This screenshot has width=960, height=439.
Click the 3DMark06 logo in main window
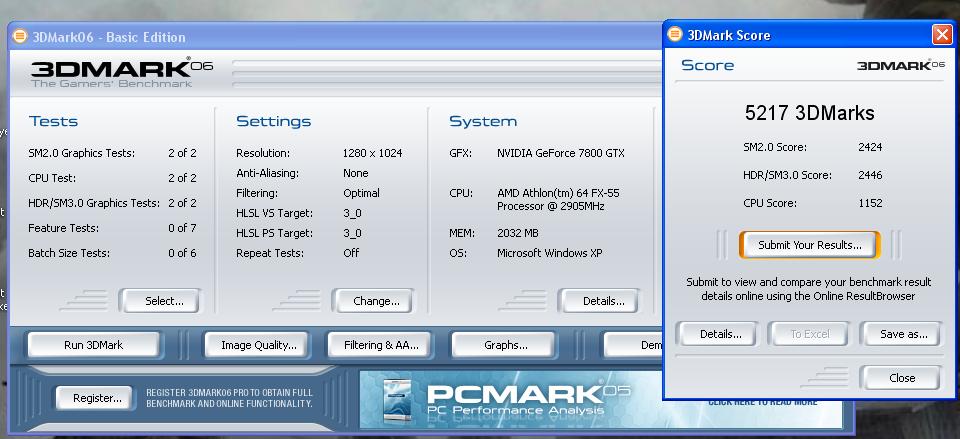[x=121, y=72]
